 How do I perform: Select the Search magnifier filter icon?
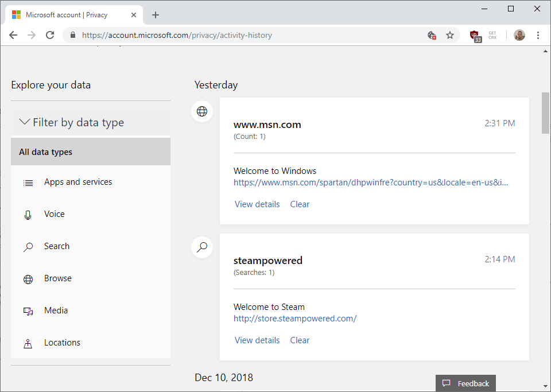pyautogui.click(x=28, y=246)
